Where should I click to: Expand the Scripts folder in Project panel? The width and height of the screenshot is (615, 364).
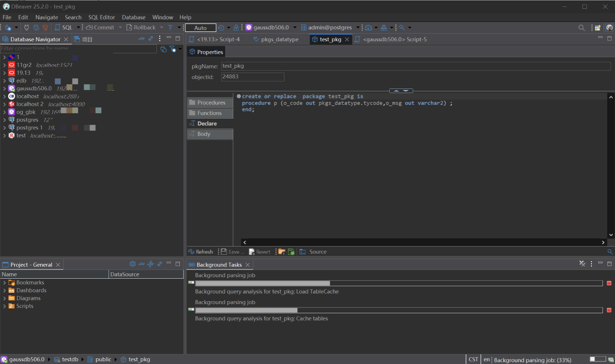point(4,306)
